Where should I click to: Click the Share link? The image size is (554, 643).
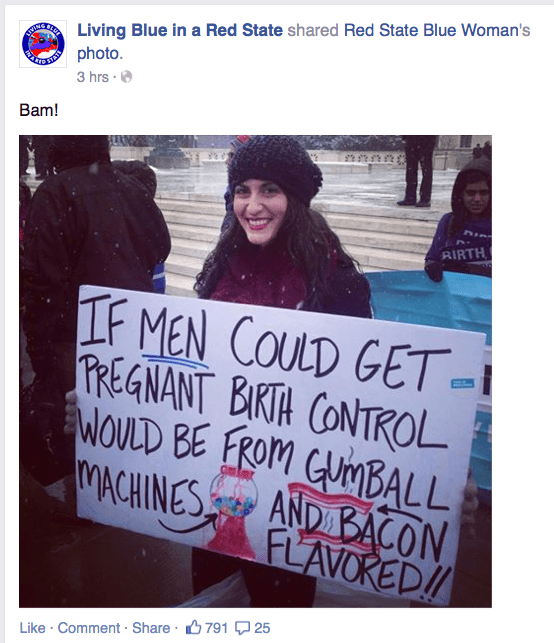[151, 628]
